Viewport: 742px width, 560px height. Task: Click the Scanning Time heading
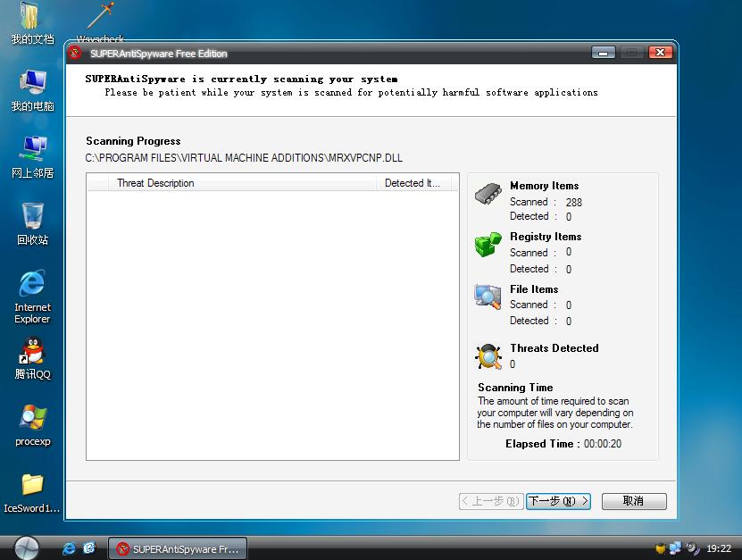515,388
